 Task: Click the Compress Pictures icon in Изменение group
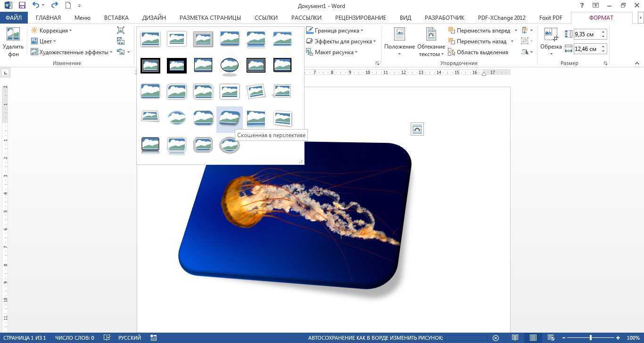point(121,31)
